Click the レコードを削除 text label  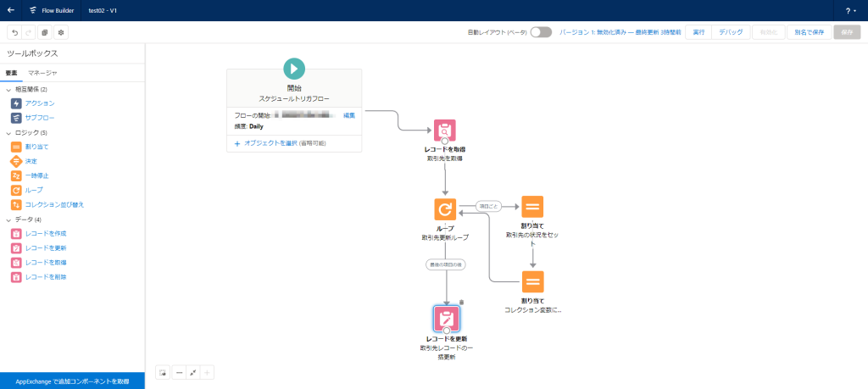[x=46, y=276]
